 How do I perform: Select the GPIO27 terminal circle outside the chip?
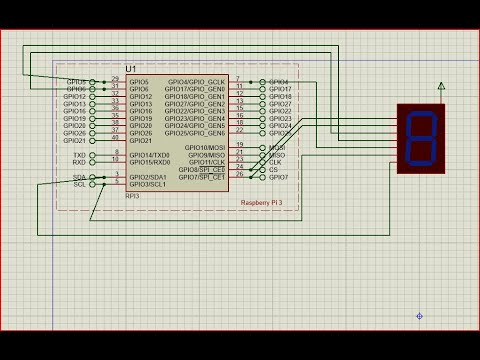263,104
